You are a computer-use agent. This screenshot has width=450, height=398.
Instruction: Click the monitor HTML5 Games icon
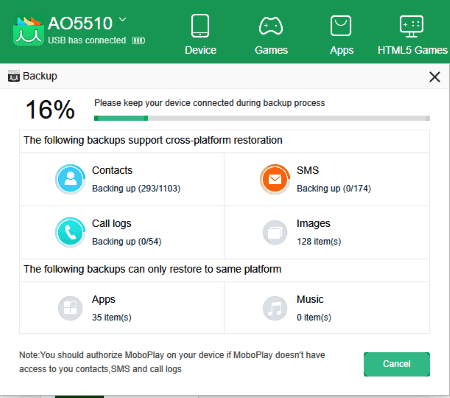(412, 26)
